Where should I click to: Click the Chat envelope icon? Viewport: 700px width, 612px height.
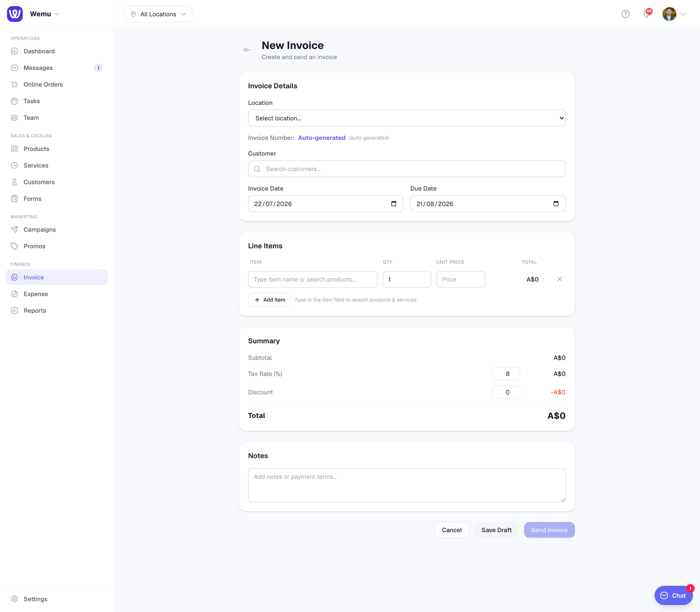point(664,595)
